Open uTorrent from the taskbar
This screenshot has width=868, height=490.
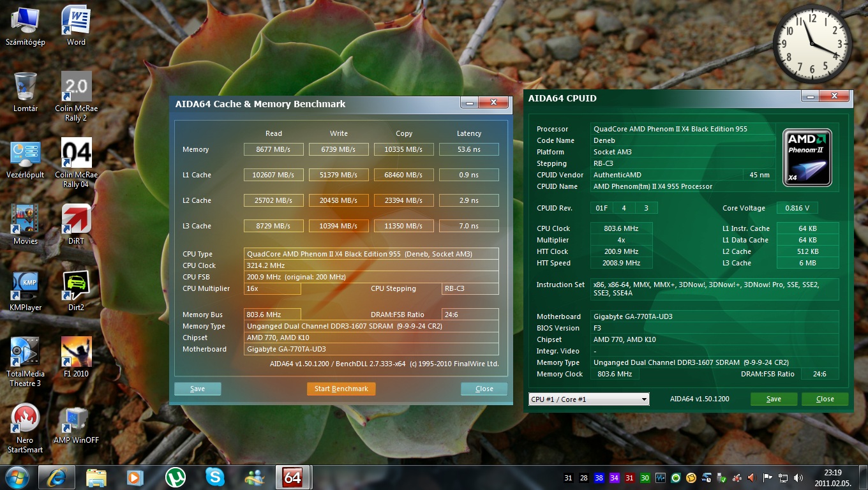[x=176, y=477]
